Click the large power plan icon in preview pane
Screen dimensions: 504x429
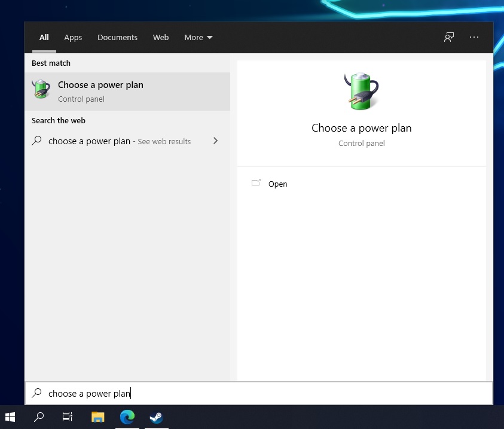[361, 92]
